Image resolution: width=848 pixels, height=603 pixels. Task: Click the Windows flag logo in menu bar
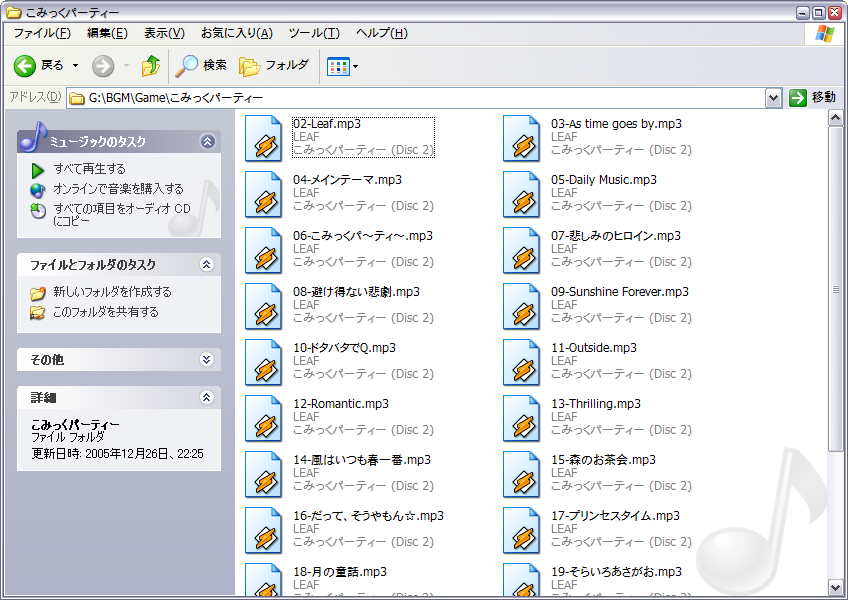pyautogui.click(x=824, y=34)
